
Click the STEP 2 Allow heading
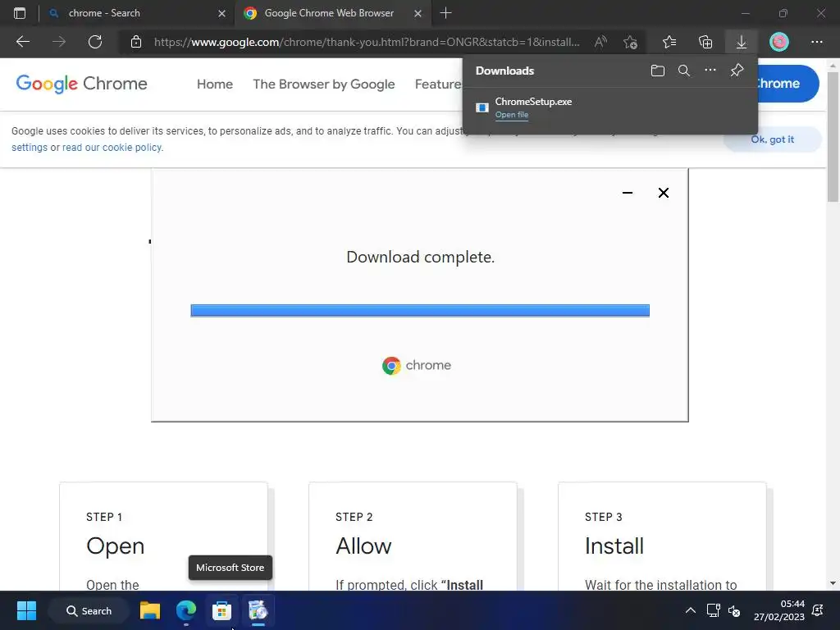point(363,546)
